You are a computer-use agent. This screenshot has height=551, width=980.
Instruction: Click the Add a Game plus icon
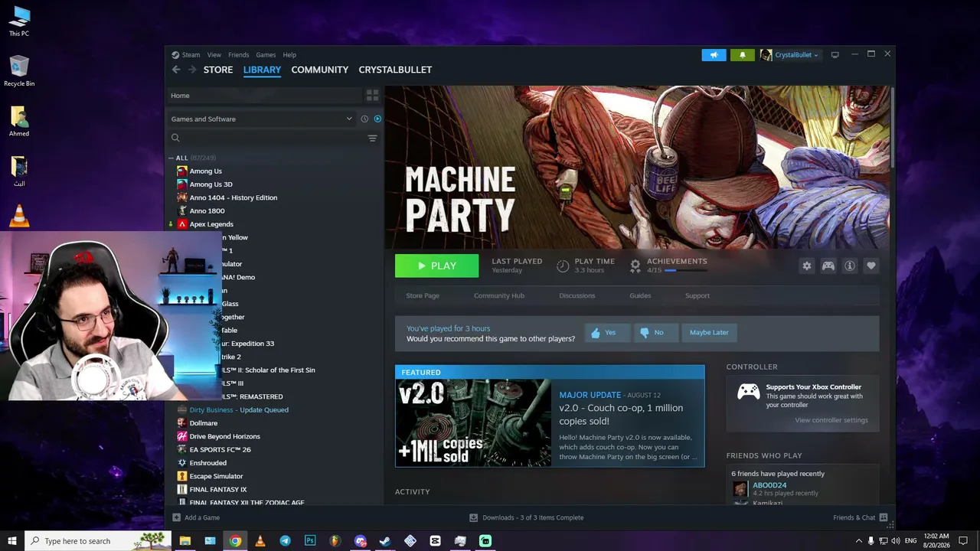pos(176,518)
